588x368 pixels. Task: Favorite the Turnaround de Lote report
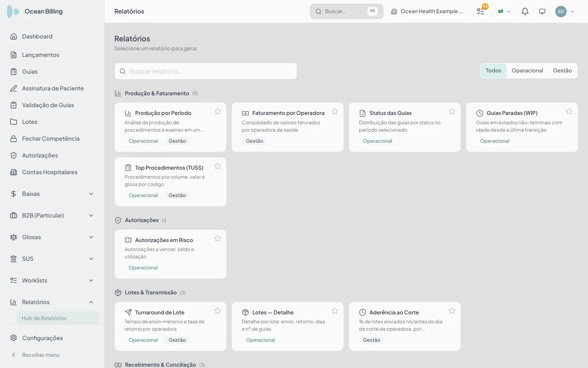[x=218, y=311]
